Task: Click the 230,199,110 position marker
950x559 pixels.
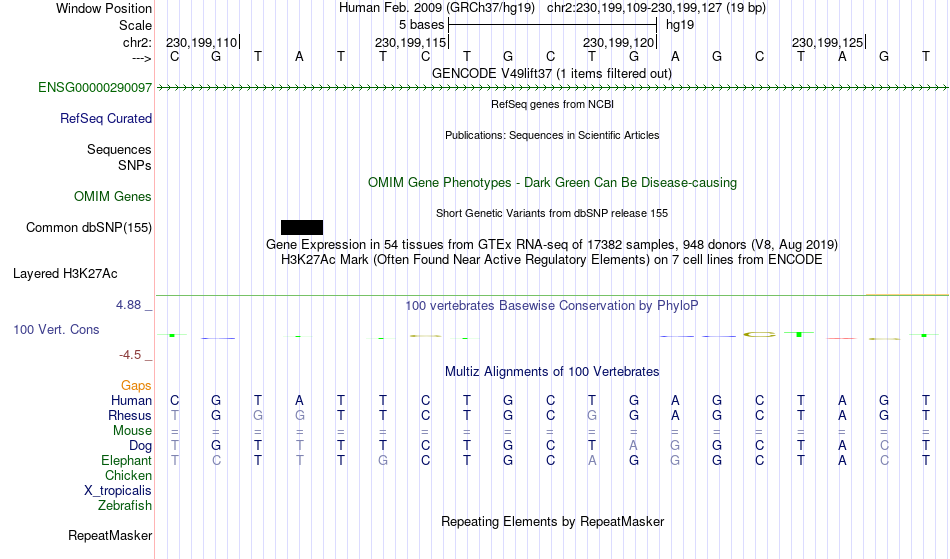Action: click(202, 42)
